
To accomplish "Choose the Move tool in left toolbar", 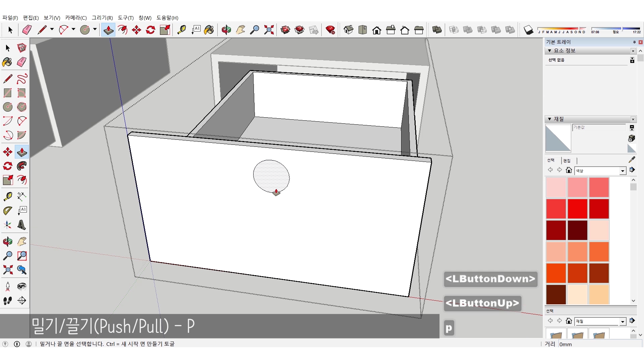I will [x=8, y=152].
